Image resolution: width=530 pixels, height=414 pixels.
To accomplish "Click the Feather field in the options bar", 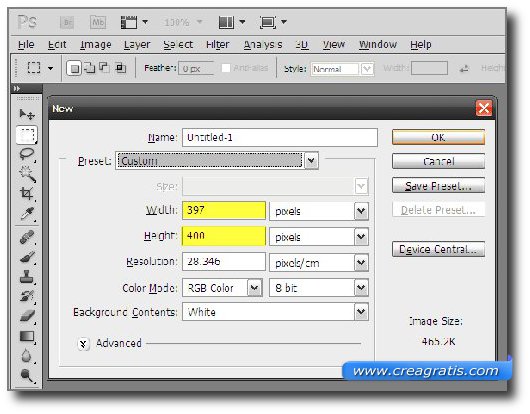I will (x=196, y=68).
